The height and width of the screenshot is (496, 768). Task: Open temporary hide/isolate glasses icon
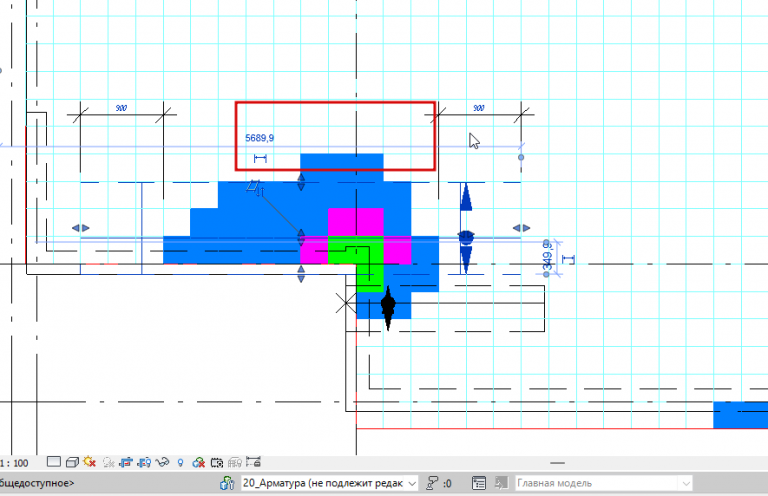162,462
